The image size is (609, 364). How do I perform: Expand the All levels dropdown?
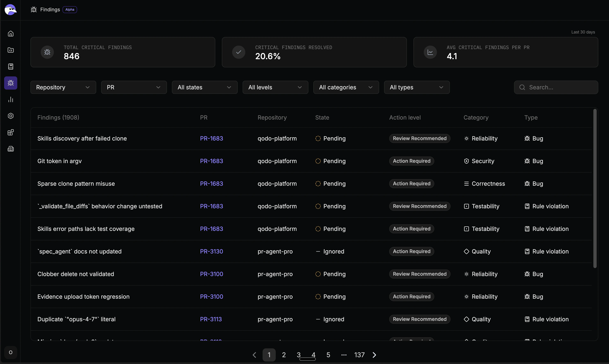(275, 87)
